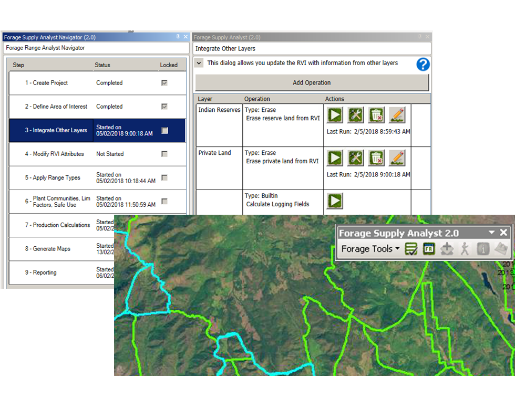This screenshot has height=420, width=515.
Task: Select step 4 - Modify RVI Attributes
Action: point(54,154)
